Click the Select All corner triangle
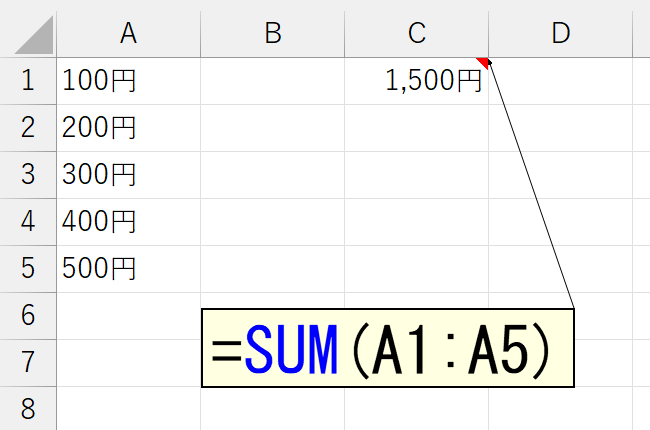Viewport: 650px width, 430px height. (34, 35)
